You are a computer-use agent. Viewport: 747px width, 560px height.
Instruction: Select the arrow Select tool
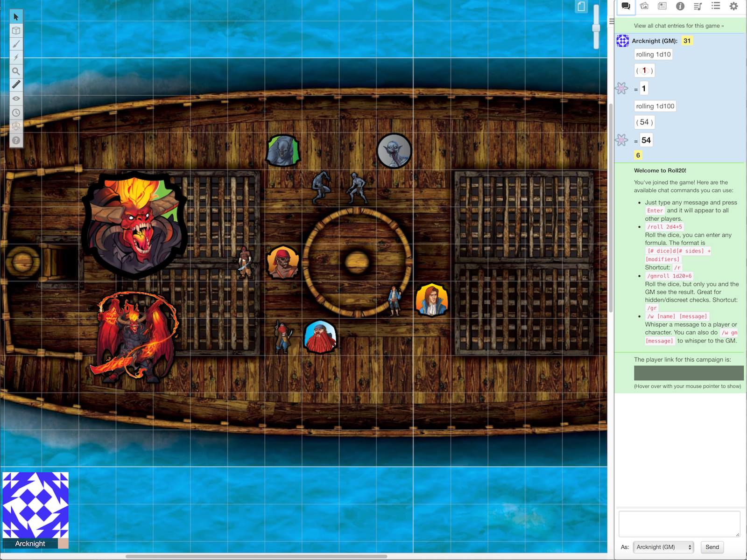click(x=16, y=17)
